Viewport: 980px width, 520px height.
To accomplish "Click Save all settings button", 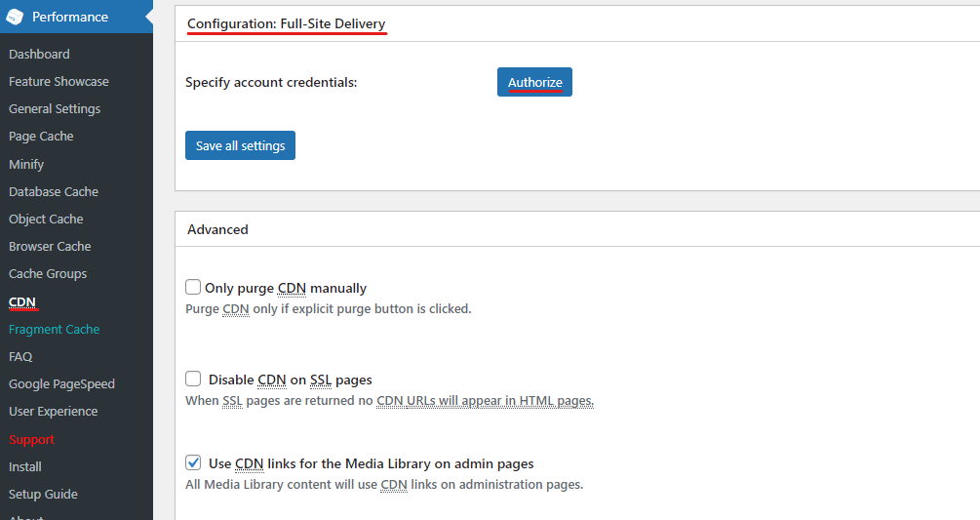I will (241, 145).
